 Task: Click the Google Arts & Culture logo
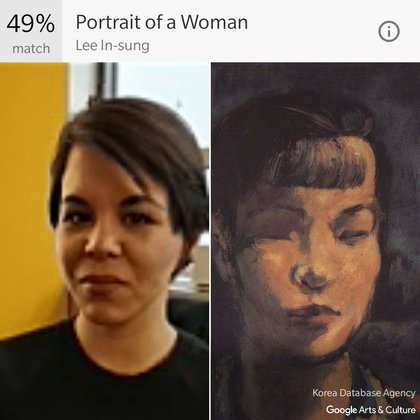(x=371, y=409)
